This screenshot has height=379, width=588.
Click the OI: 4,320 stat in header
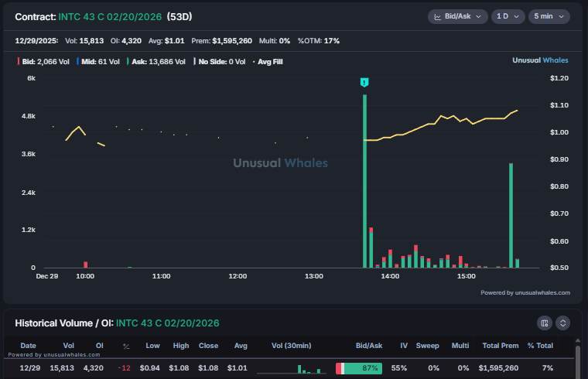(125, 41)
